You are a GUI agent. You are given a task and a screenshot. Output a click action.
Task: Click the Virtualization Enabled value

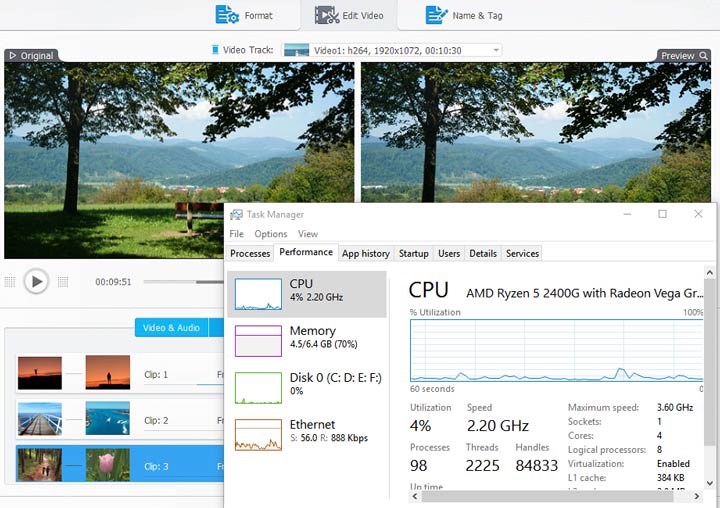coord(673,463)
